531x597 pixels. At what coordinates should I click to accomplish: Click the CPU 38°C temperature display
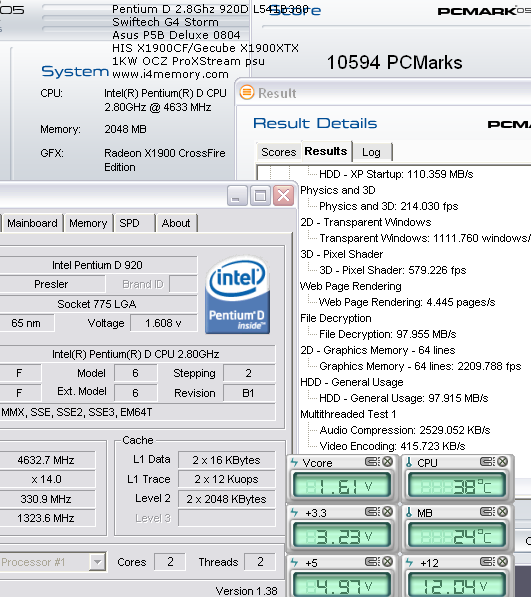456,485
